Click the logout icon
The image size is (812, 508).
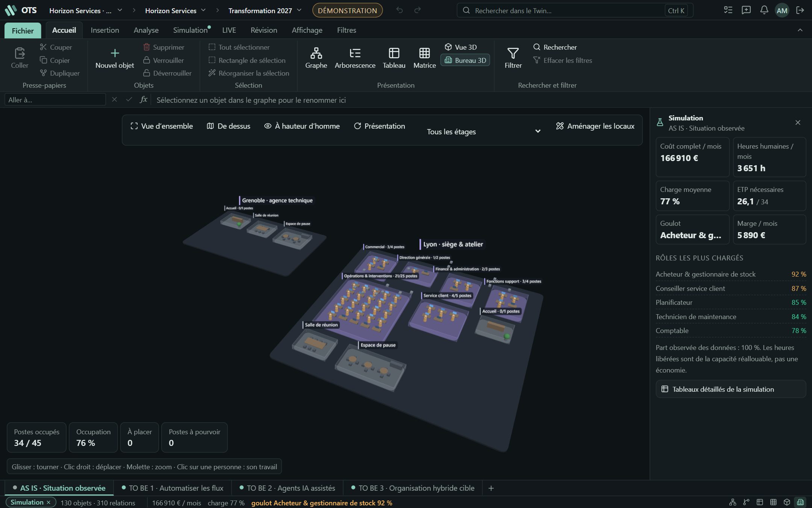click(x=800, y=10)
